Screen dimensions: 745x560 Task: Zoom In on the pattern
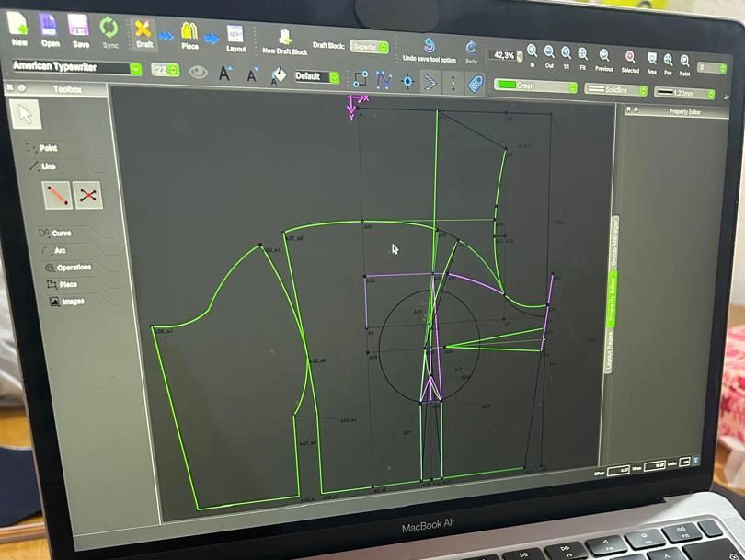click(533, 56)
